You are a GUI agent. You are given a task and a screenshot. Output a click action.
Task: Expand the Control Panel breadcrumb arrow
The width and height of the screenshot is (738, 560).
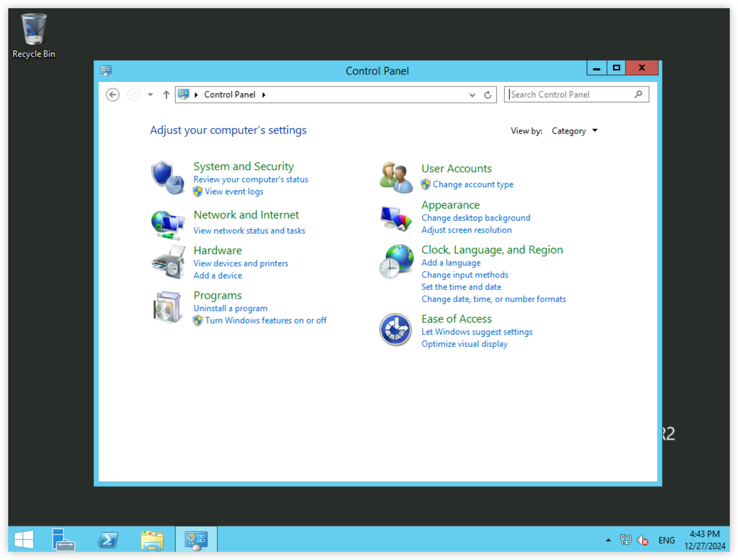click(264, 95)
